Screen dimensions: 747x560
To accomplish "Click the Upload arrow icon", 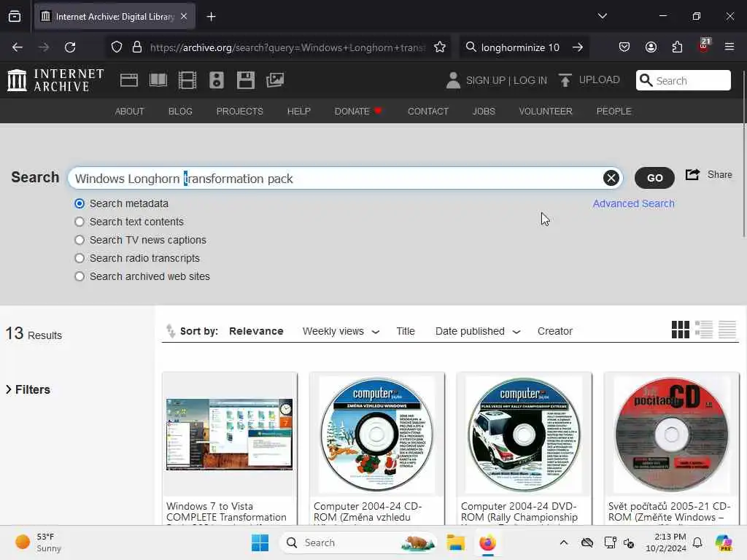I will pos(565,80).
